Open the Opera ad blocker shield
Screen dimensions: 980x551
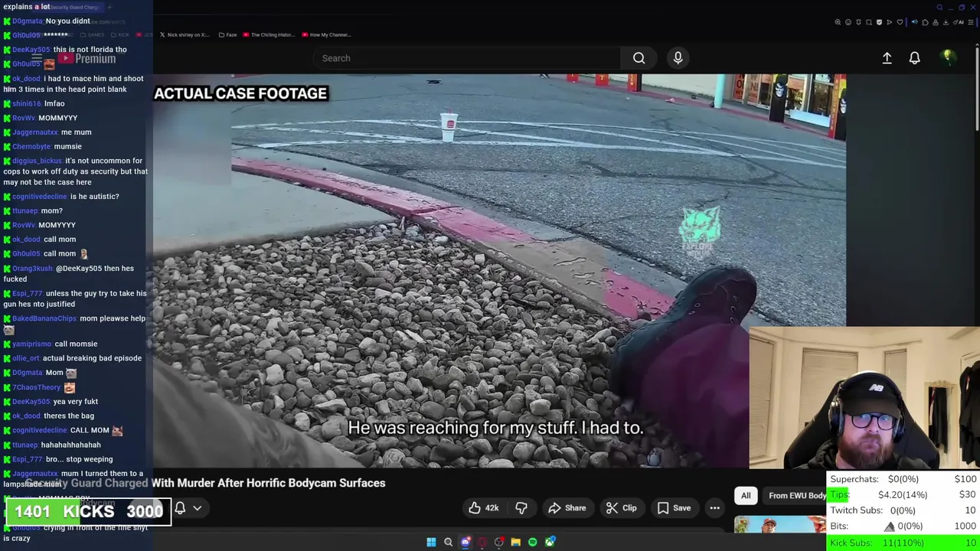click(879, 22)
